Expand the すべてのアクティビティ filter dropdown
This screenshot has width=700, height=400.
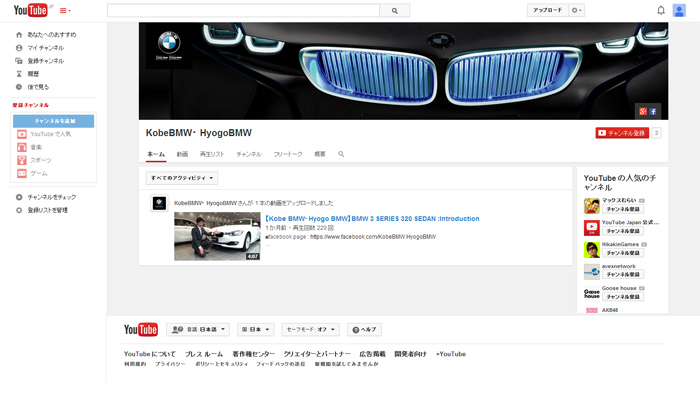pos(182,178)
